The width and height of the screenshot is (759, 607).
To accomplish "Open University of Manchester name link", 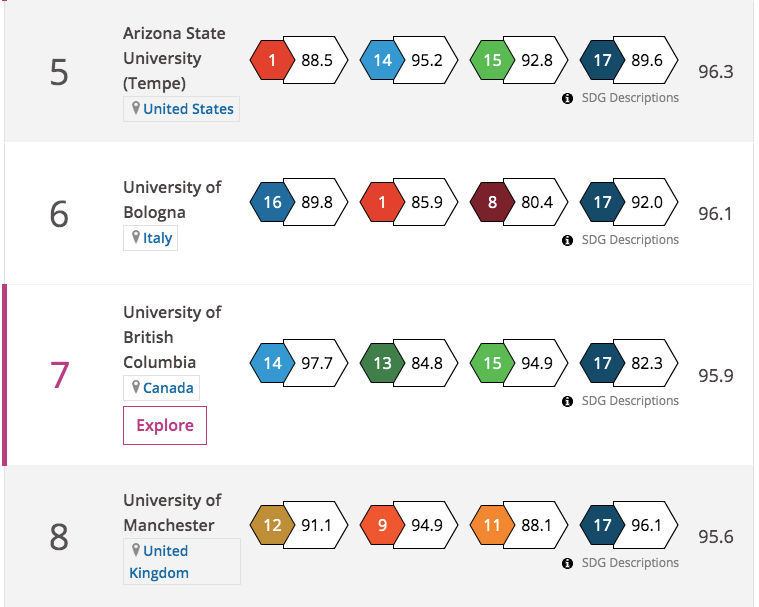I will [x=172, y=513].
